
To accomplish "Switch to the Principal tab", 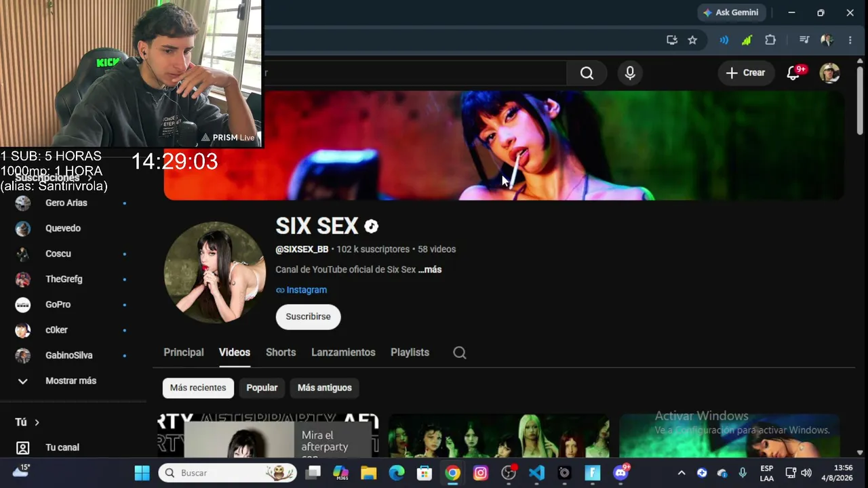I will [184, 352].
